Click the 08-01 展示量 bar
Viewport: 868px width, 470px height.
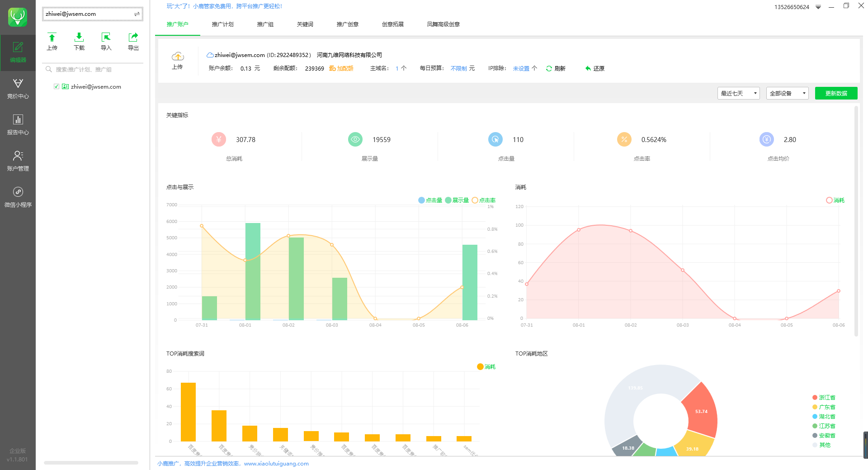[x=253, y=271]
